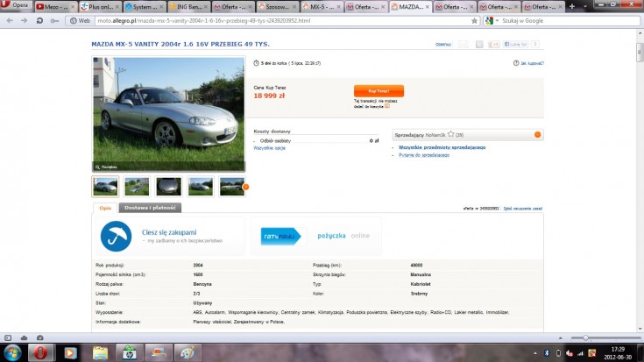Click the info icon next to 'dodać do koszyka'
The width and height of the screenshot is (644, 362).
387,106
